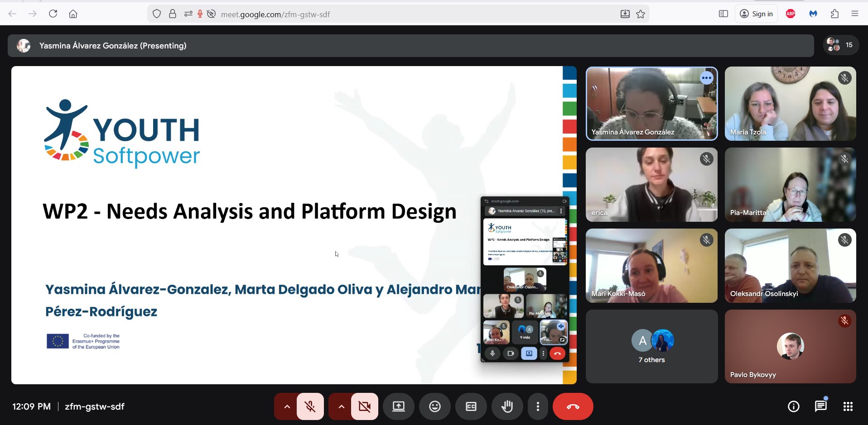The height and width of the screenshot is (425, 868).
Task: Expand audio settings arrow beside microphone
Action: [x=286, y=406]
